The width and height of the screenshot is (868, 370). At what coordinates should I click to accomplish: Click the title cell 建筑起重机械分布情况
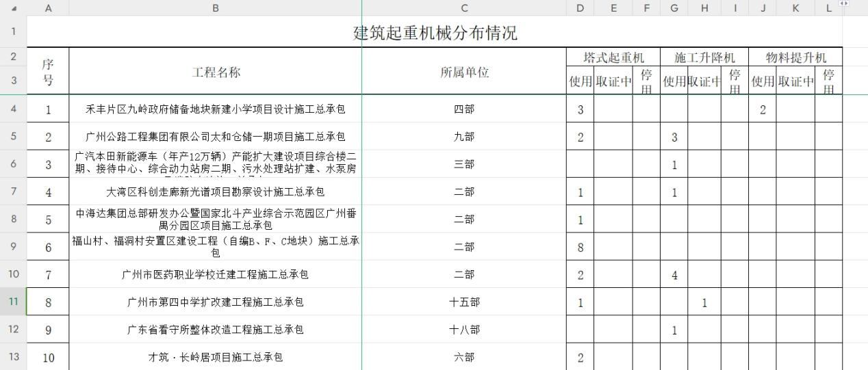coord(434,32)
